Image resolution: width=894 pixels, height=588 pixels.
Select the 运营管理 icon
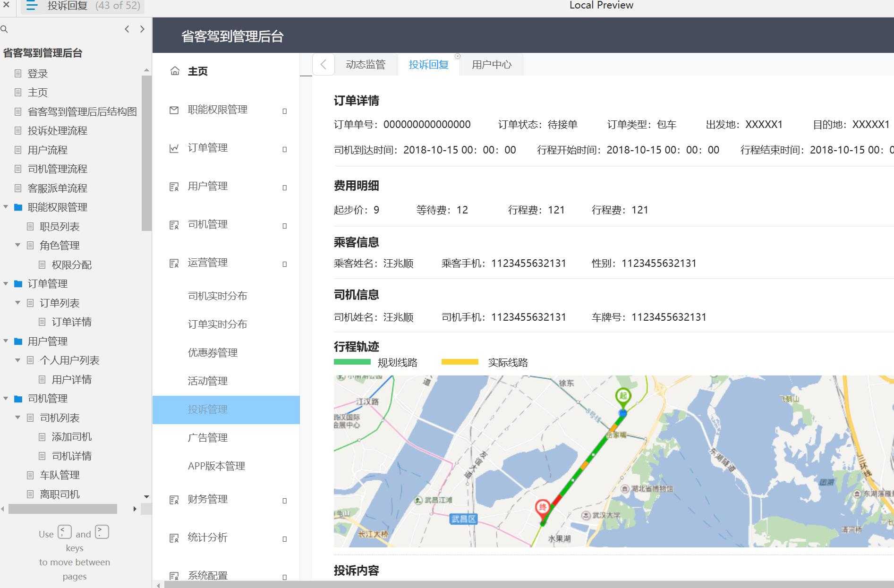click(x=174, y=262)
